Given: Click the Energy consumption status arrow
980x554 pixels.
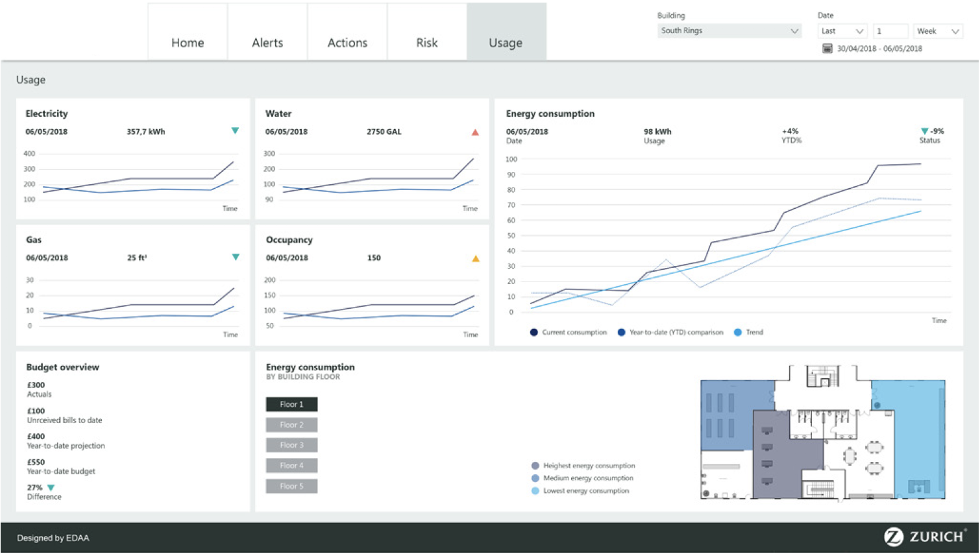Looking at the screenshot, I should pos(925,132).
